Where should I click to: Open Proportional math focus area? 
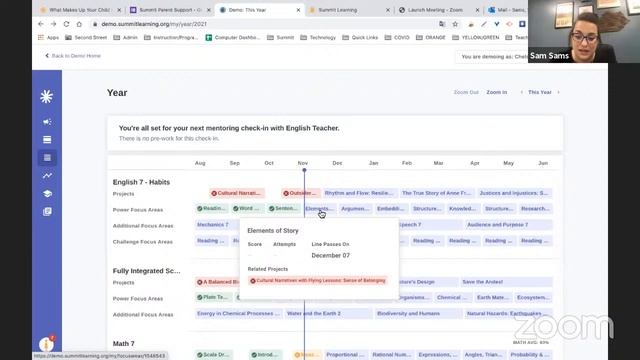(x=346, y=355)
